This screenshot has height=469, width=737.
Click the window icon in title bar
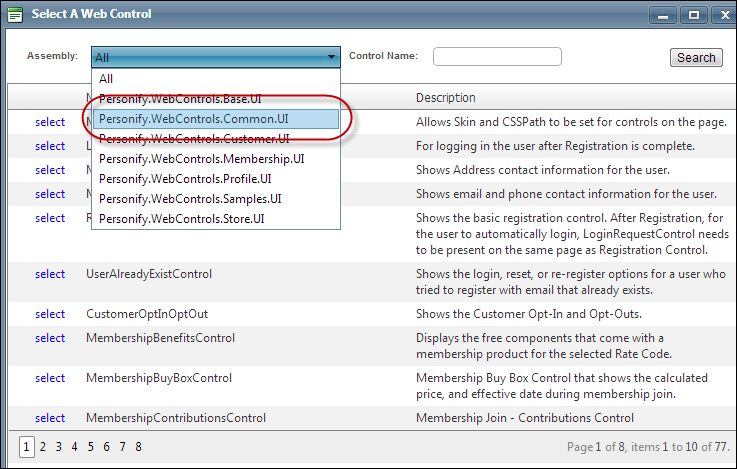pyautogui.click(x=16, y=15)
